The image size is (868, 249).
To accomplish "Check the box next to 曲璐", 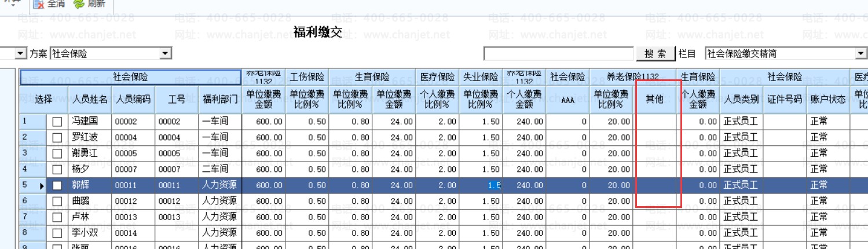I will point(57,202).
